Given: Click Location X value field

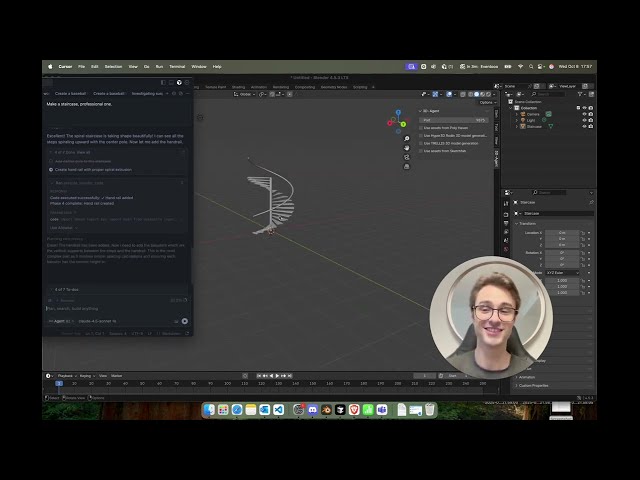Looking at the screenshot, I should coord(562,233).
